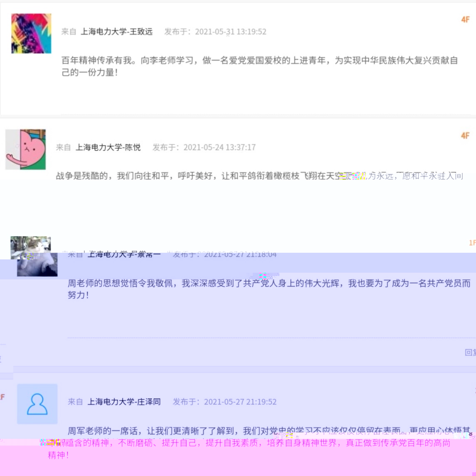Open the cat photo avatar

click(34, 256)
